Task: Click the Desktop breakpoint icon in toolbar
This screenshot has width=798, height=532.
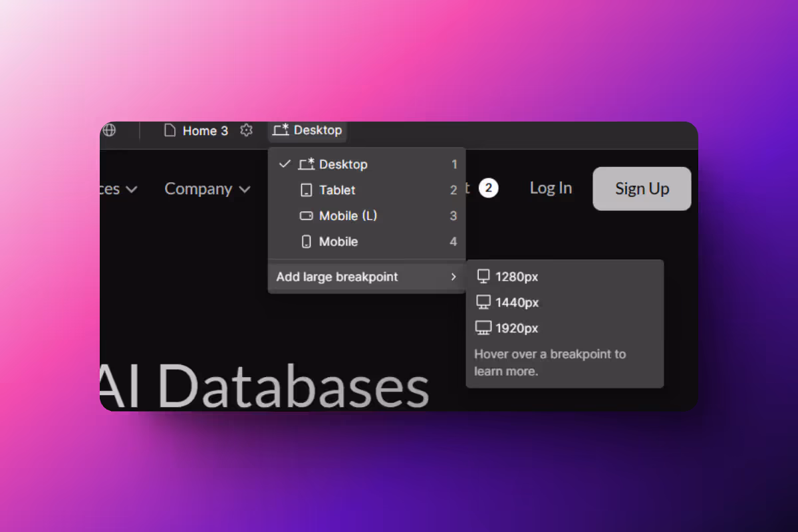Action: point(281,130)
